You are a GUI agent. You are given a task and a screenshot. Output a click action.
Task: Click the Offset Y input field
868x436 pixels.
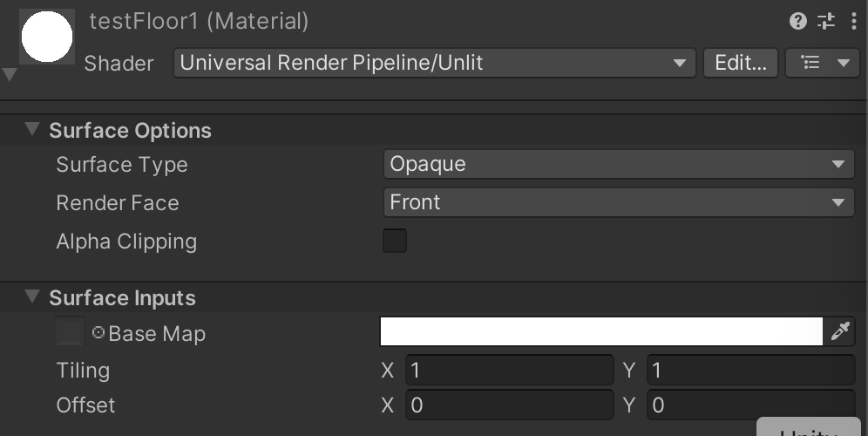[x=750, y=405]
